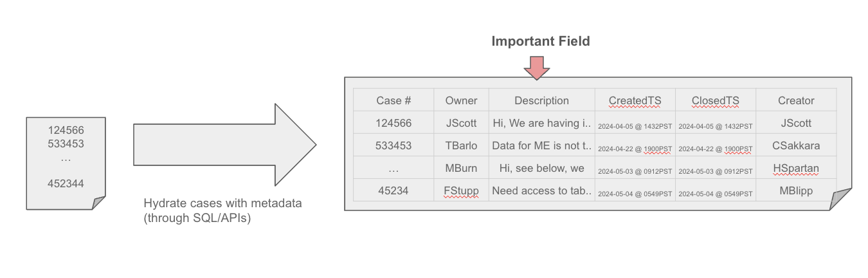Click the number 452344 in the small document
The image size is (868, 278).
[66, 183]
